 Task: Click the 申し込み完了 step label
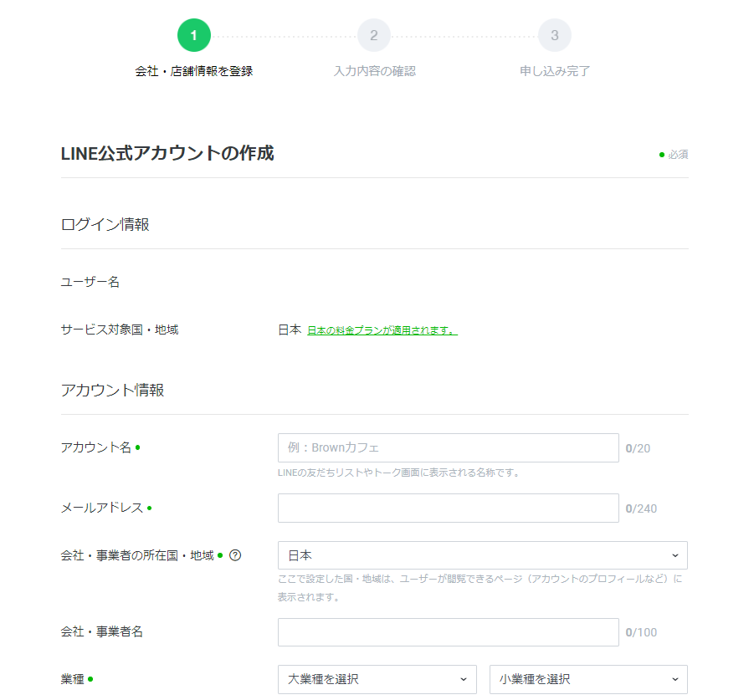pyautogui.click(x=555, y=71)
